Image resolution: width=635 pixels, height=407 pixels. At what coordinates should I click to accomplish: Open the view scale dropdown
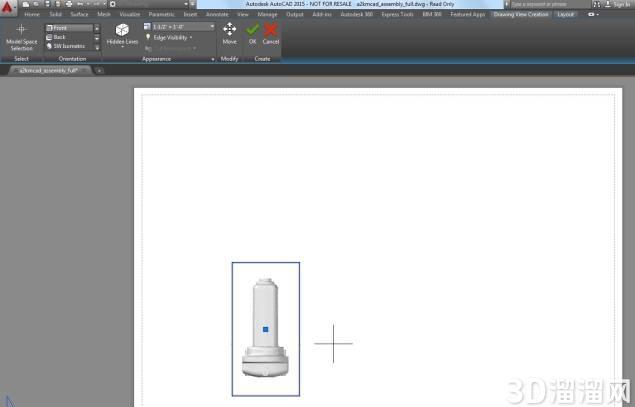tap(212, 27)
